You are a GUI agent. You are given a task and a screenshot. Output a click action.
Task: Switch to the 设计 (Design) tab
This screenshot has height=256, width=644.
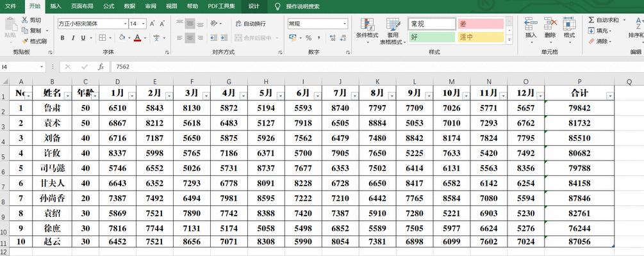tap(254, 6)
